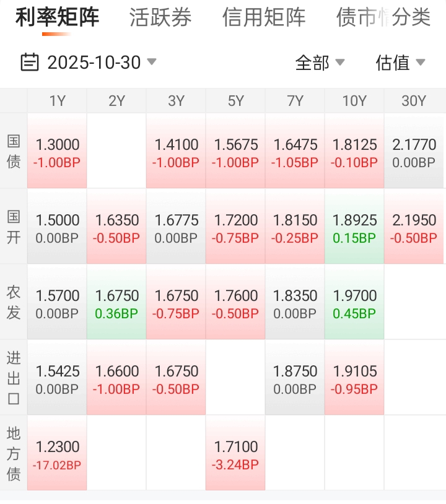Select 进出口 10Y cell showing 1.9105
Image resolution: width=446 pixels, height=504 pixels.
(x=354, y=378)
